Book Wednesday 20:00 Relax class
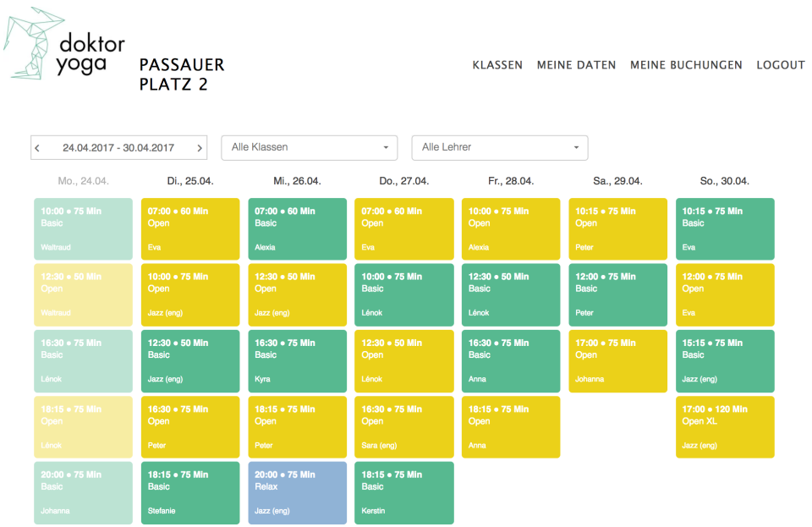Viewport: 812px width, 527px height. click(x=297, y=492)
